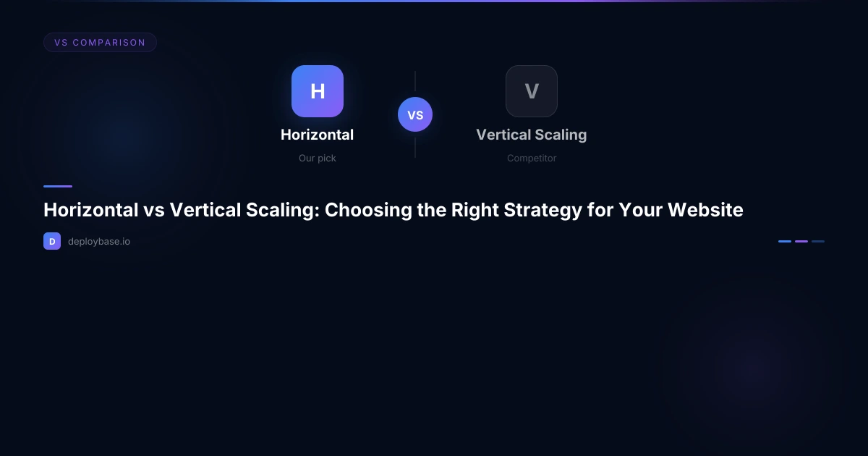Click the divider line below the VS badge
868x456 pixels.
click(415, 145)
